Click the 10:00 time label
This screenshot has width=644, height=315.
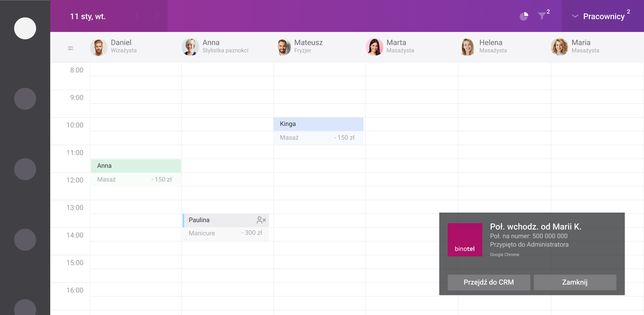(75, 125)
